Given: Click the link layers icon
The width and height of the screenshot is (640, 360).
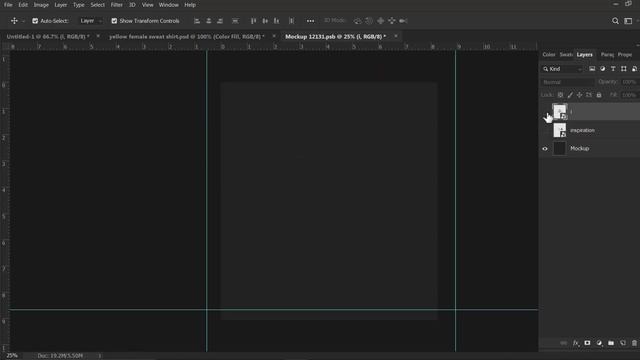Looking at the screenshot, I should tap(564, 343).
